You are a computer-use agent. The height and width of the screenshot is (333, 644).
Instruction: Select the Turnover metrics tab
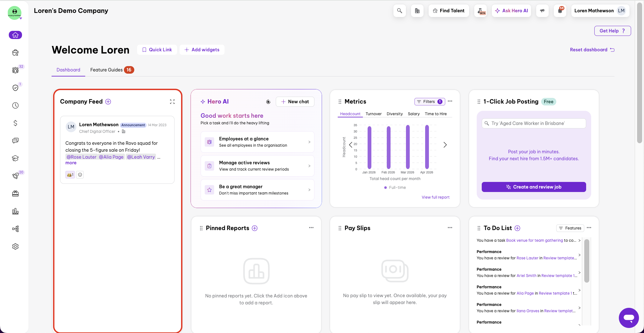[374, 114]
